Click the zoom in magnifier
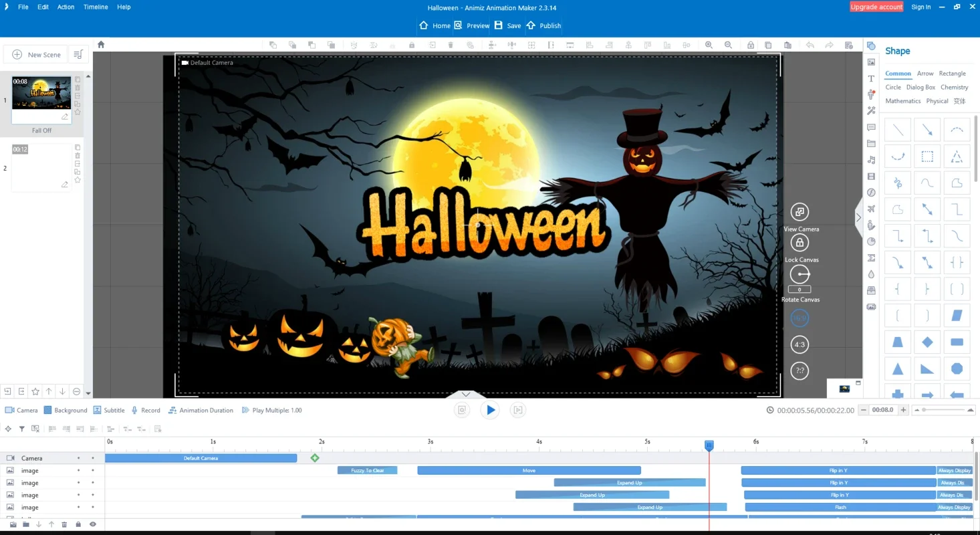The height and width of the screenshot is (535, 980). coord(709,45)
